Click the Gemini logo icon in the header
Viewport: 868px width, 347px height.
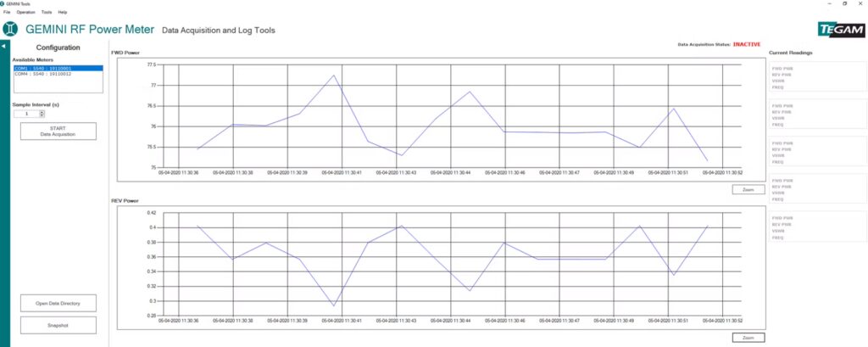pos(11,30)
